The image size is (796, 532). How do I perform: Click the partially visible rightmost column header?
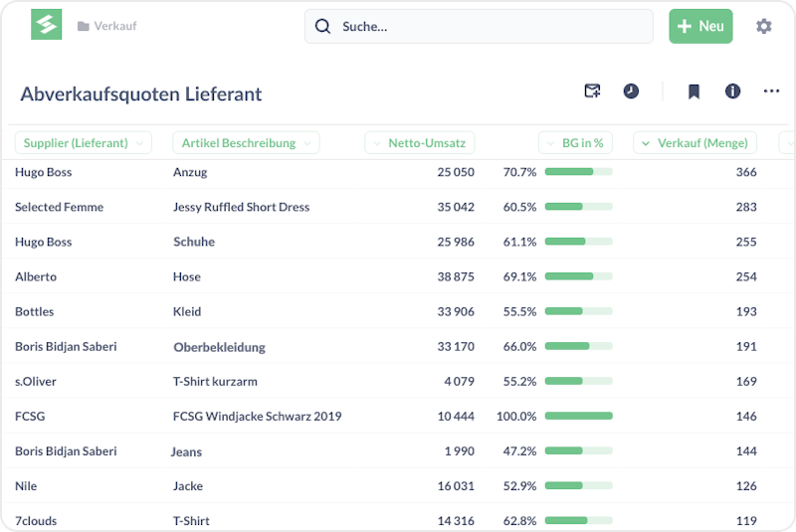[787, 143]
